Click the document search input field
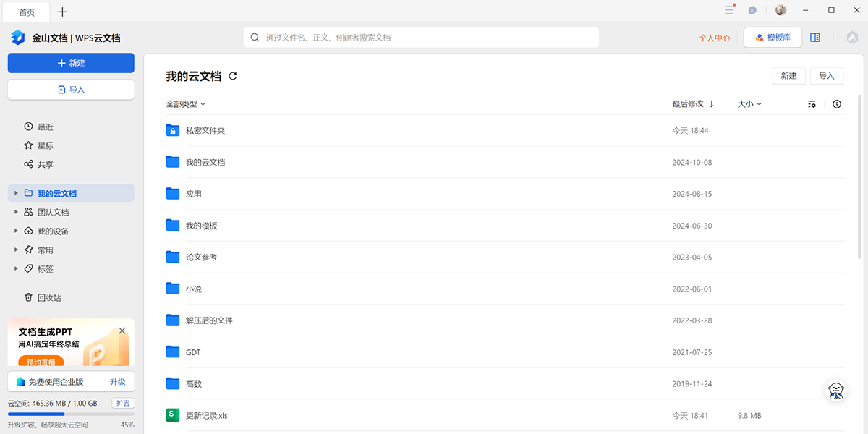 [421, 38]
